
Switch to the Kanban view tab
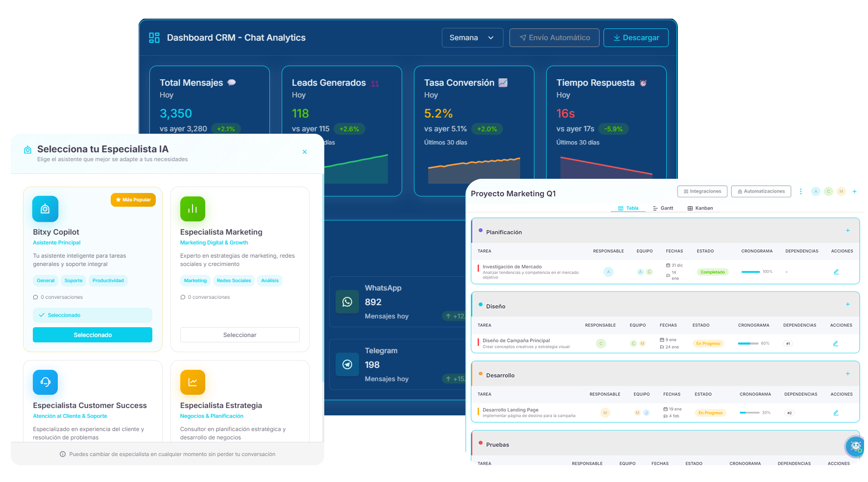700,208
